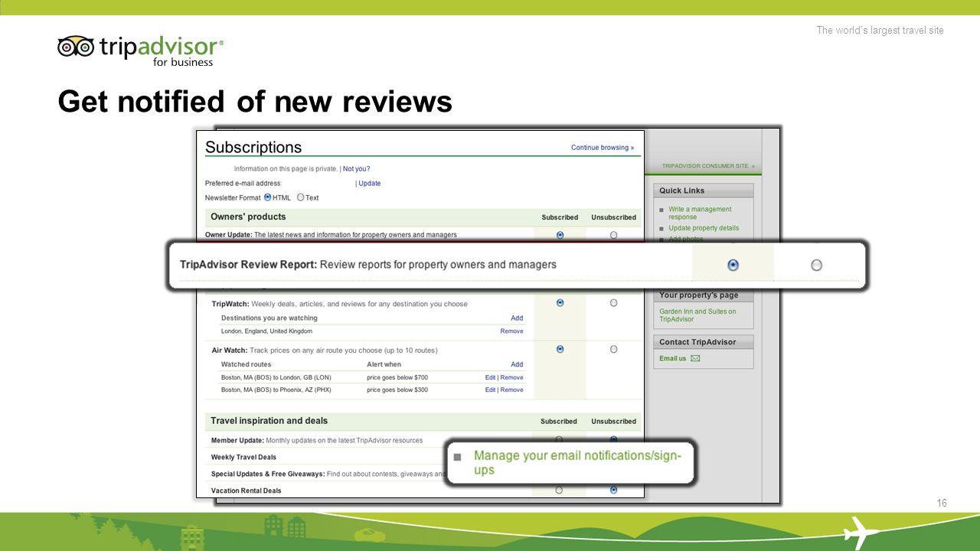Click the TripAdvisor owl logo
The image size is (980, 551).
coord(76,47)
